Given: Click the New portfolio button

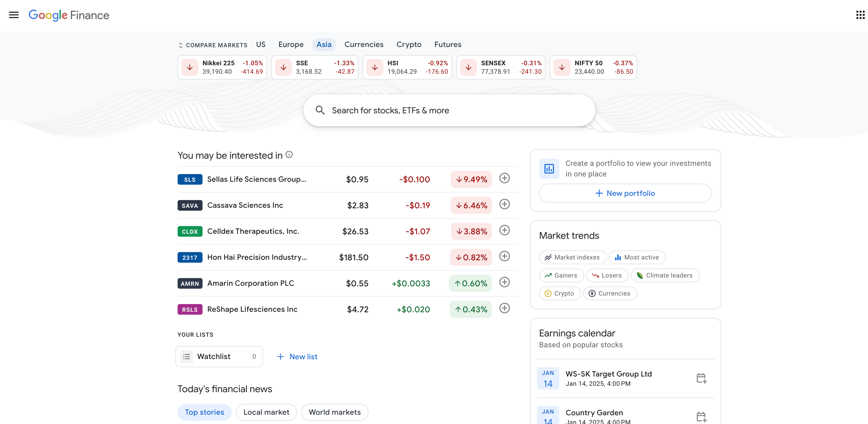Looking at the screenshot, I should [x=625, y=193].
